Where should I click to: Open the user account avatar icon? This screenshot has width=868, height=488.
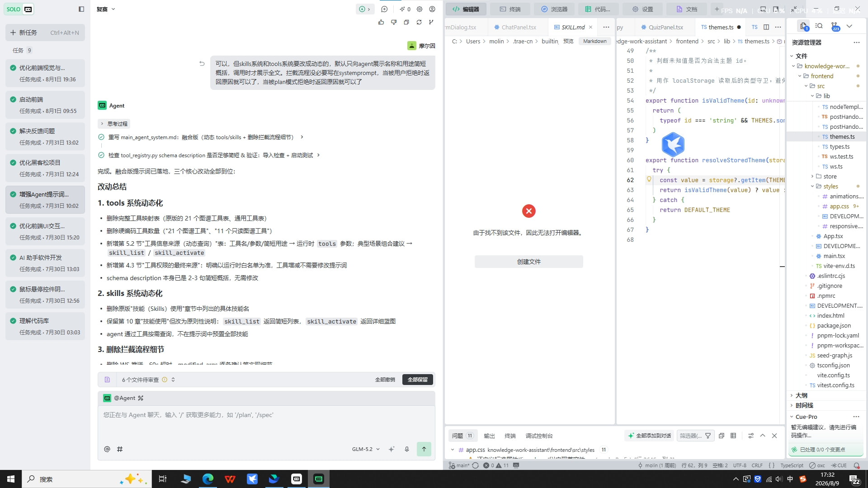pyautogui.click(x=432, y=9)
